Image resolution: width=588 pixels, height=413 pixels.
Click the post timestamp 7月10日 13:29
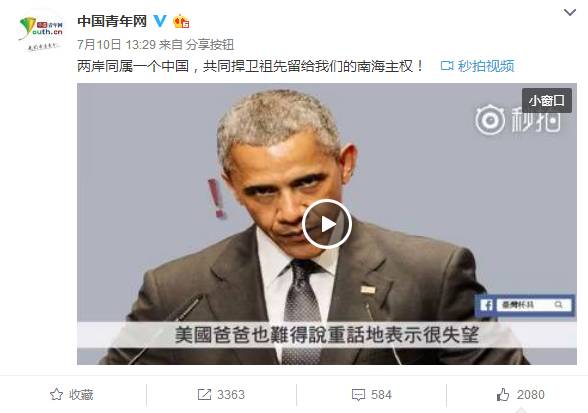(x=116, y=45)
